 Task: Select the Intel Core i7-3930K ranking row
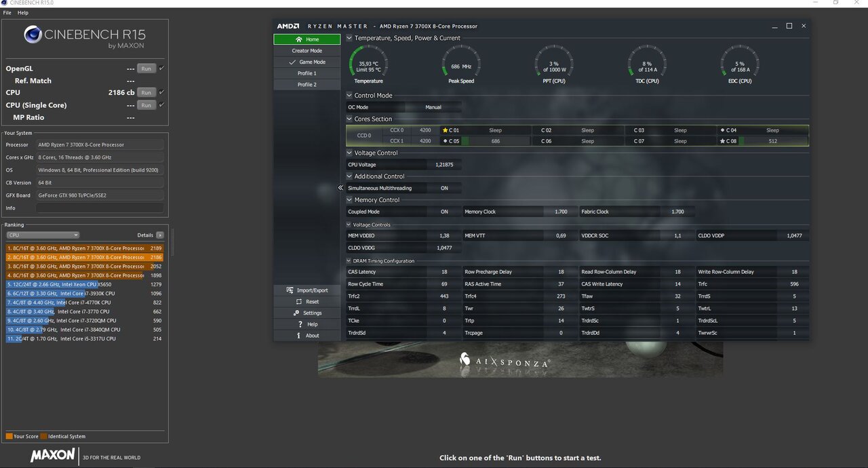click(x=85, y=294)
